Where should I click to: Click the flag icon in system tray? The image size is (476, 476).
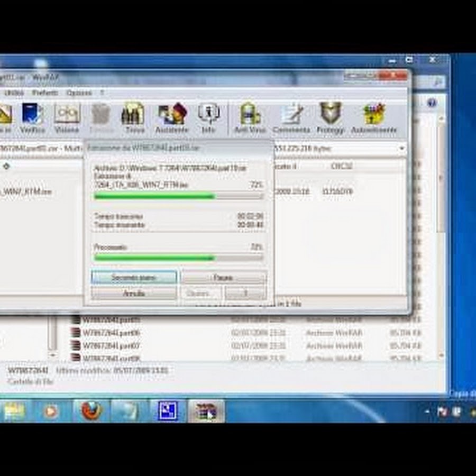click(442, 412)
